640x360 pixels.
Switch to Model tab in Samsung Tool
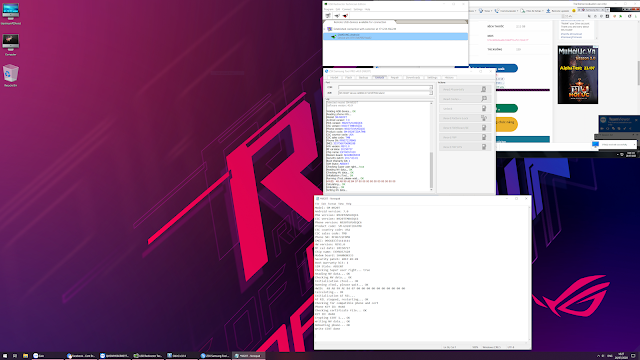pyautogui.click(x=334, y=78)
